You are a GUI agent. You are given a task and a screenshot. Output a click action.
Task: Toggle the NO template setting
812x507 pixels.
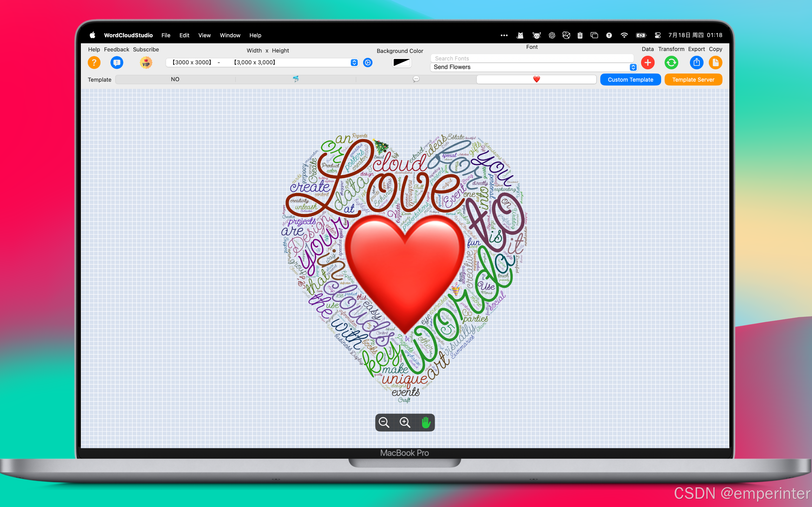[175, 79]
